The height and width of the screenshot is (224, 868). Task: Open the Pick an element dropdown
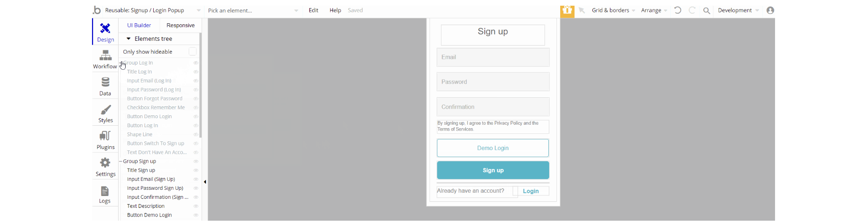pos(253,10)
